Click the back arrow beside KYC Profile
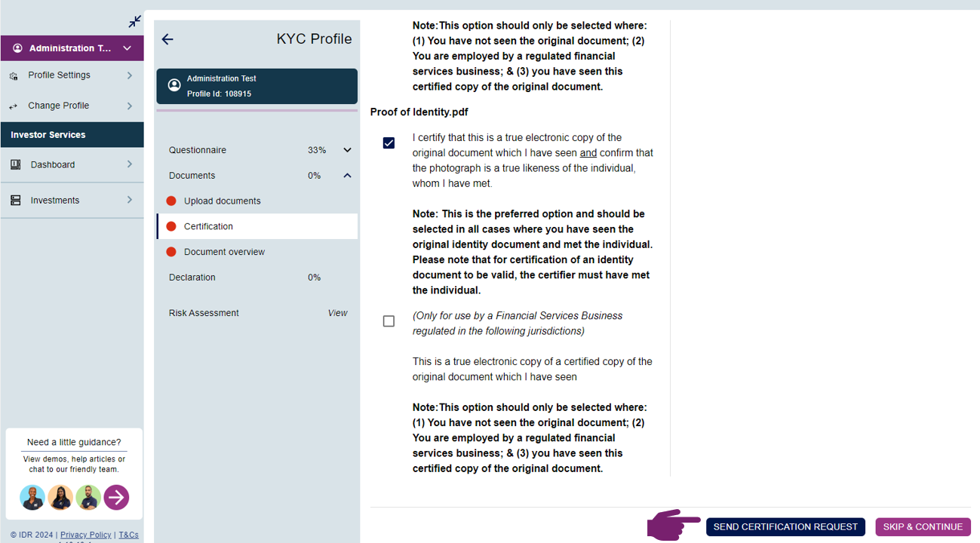Image resolution: width=980 pixels, height=543 pixels. pos(167,39)
